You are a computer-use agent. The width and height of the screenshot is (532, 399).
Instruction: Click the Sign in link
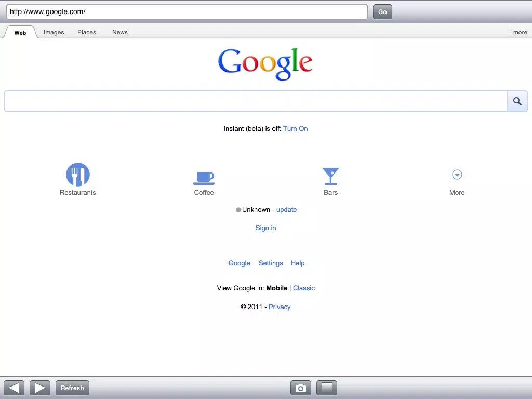[265, 228]
